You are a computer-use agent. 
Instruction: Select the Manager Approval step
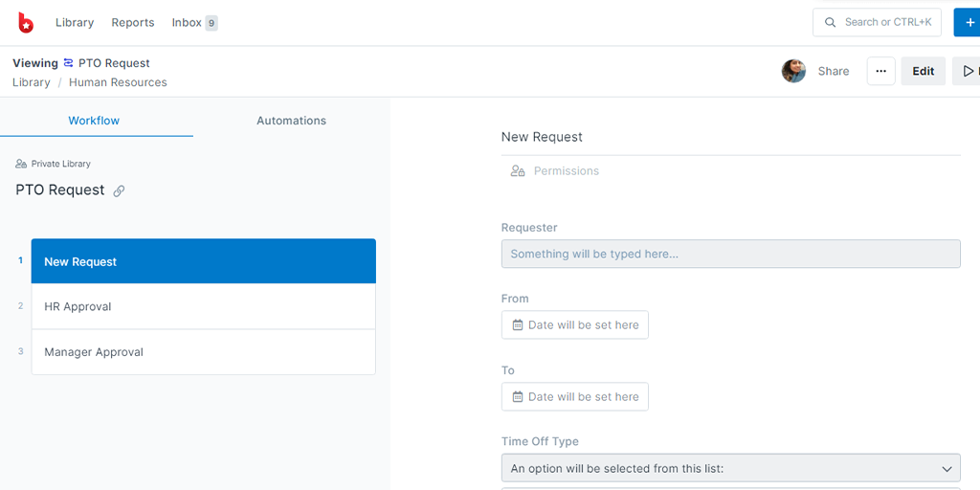pos(204,352)
